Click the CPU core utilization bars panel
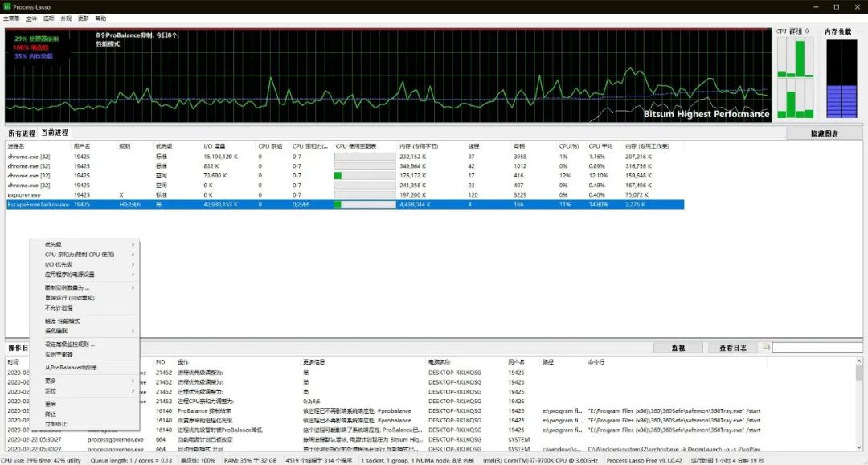 pyautogui.click(x=796, y=79)
